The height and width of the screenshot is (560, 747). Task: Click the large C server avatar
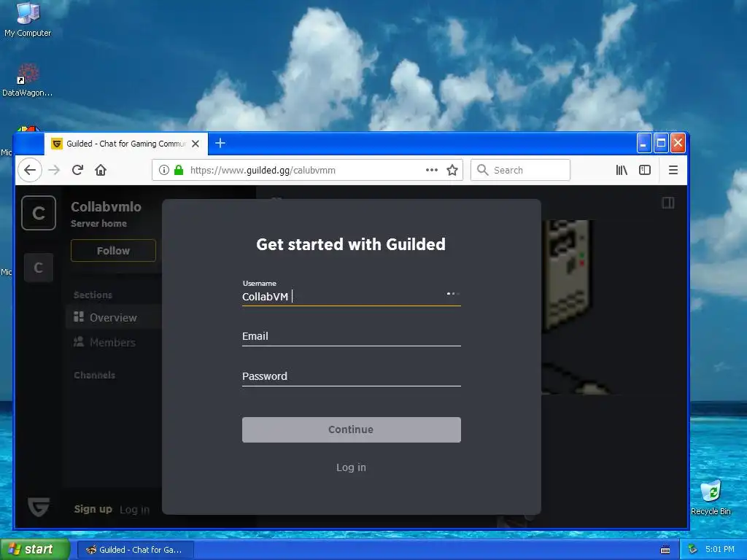pyautogui.click(x=39, y=213)
